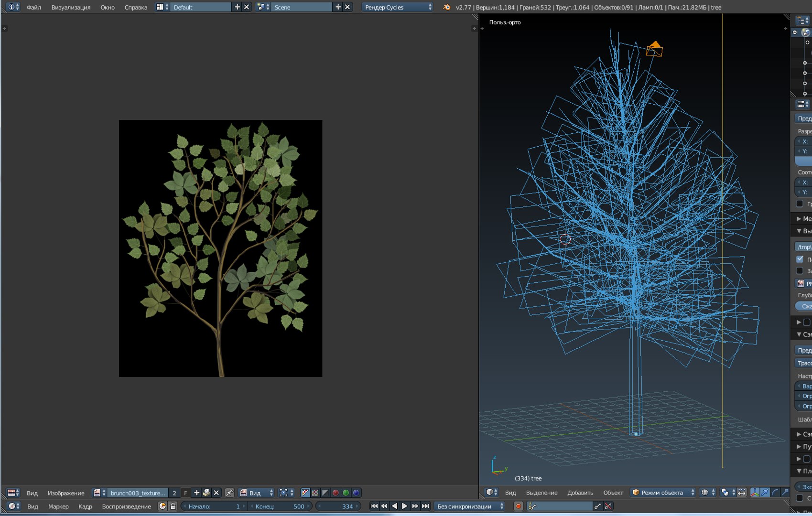Click the new image plus button
The height and width of the screenshot is (516, 812).
196,493
